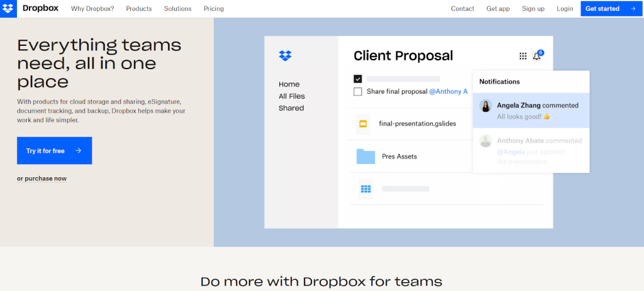644x291 pixels.
Task: Click the Dropbox wordmark in navigation bar
Action: [x=40, y=8]
